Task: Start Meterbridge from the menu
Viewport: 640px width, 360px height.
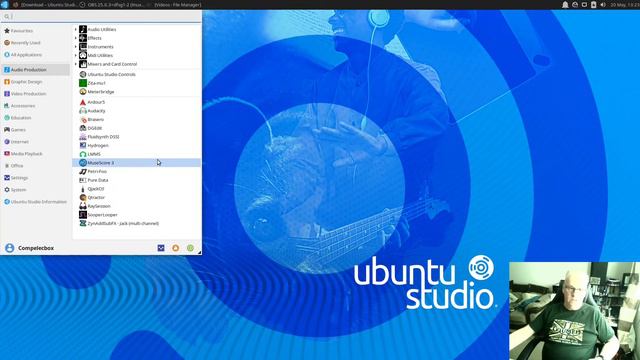Action: pos(137,91)
